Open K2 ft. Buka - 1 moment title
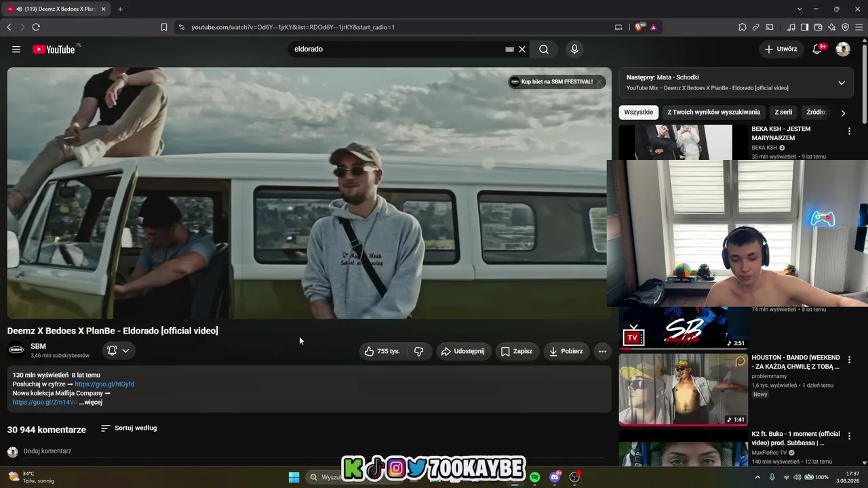Image resolution: width=868 pixels, height=488 pixels. coord(795,438)
